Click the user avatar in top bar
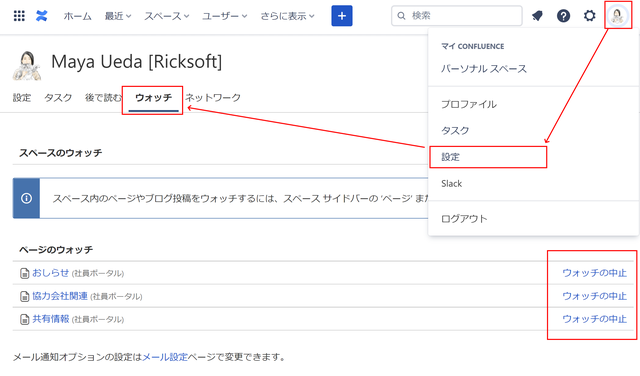The image size is (640, 376). pyautogui.click(x=617, y=16)
